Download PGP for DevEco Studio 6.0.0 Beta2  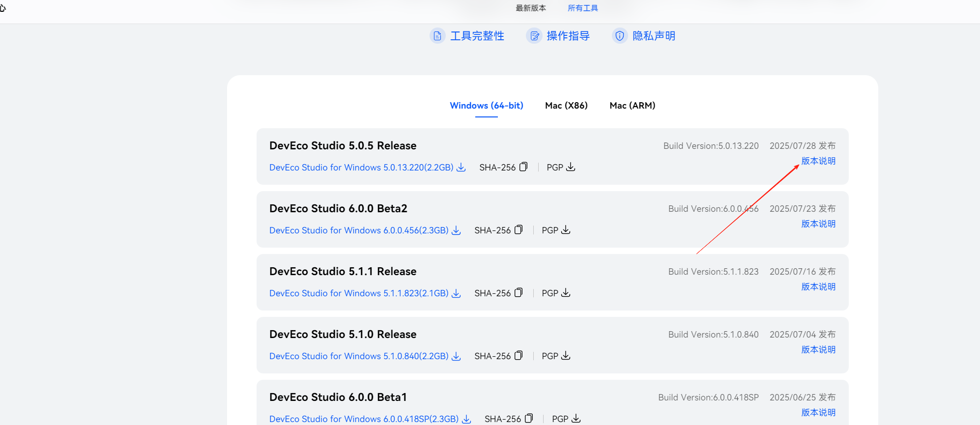[x=566, y=230]
